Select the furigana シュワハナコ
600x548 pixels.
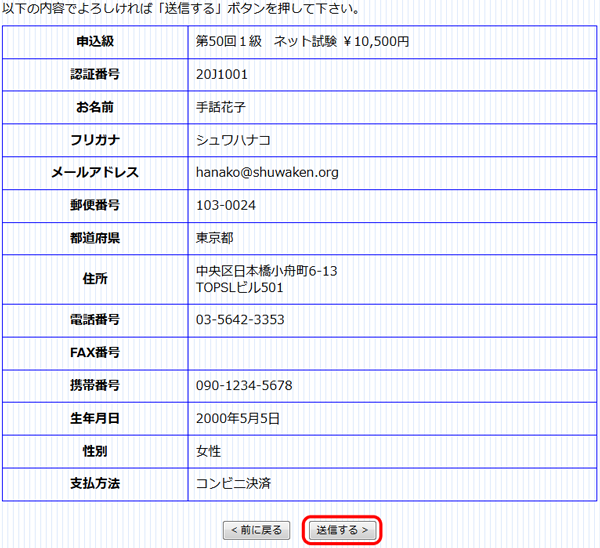(x=233, y=140)
